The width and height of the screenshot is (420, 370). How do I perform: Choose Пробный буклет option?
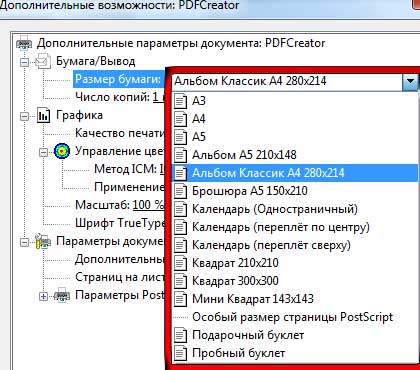point(294,353)
